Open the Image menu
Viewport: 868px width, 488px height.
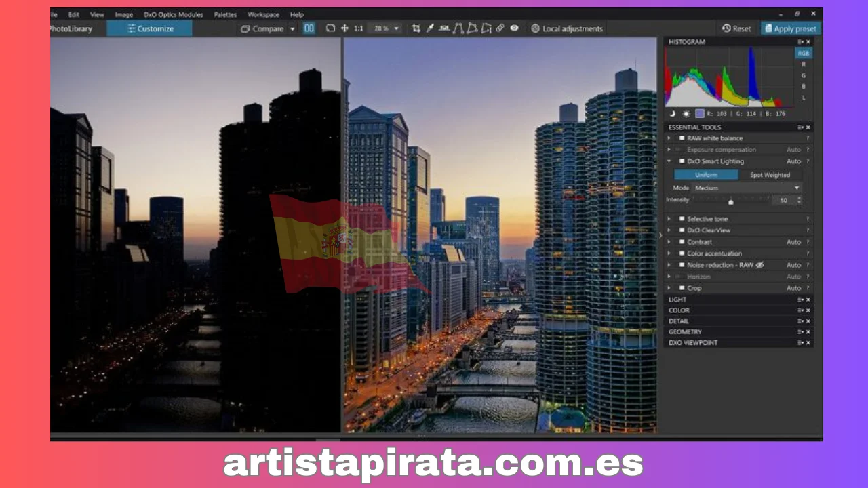(123, 14)
